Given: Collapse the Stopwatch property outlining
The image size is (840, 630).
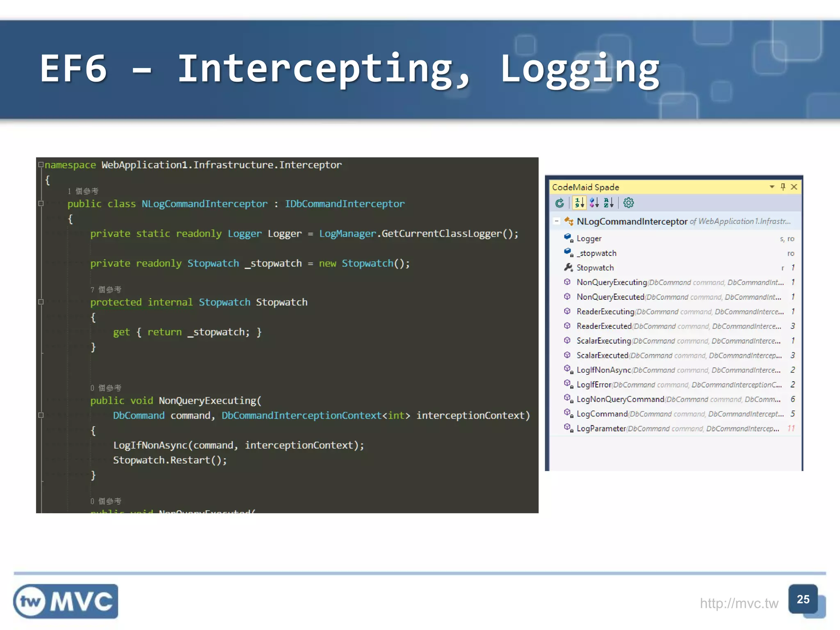Looking at the screenshot, I should [x=41, y=302].
